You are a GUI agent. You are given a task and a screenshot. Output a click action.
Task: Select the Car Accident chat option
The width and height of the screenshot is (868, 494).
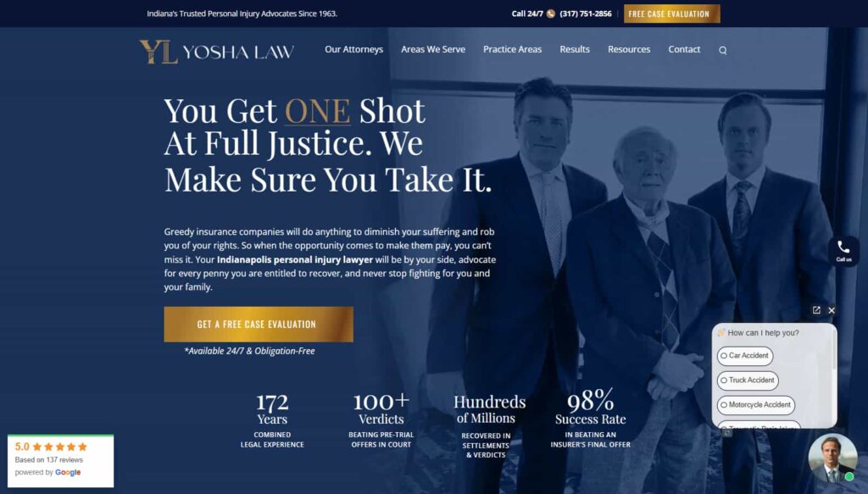[x=744, y=356]
